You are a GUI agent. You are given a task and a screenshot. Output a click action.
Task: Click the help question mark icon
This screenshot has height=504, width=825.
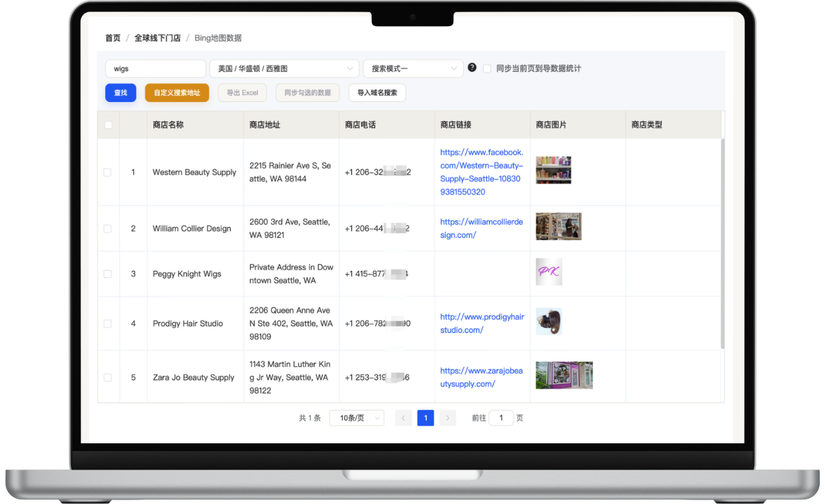(472, 68)
